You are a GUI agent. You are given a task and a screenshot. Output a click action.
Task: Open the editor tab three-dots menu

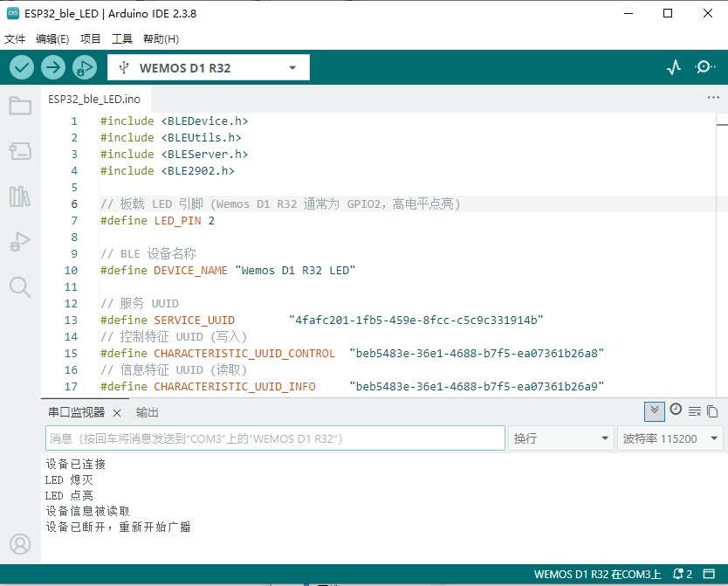coord(713,98)
